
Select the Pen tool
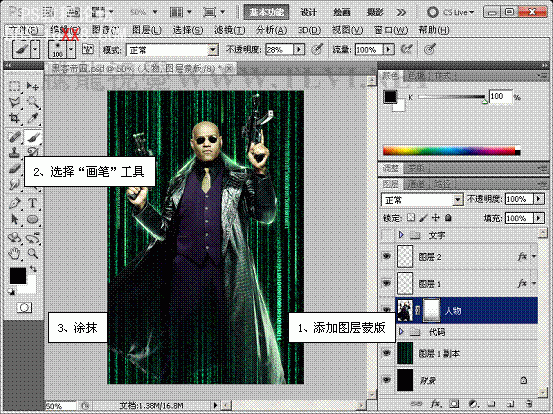tap(14, 203)
